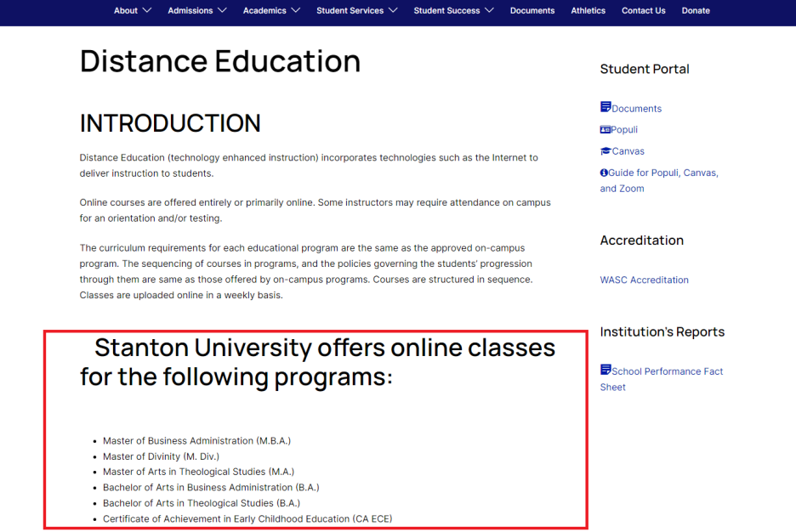Open the Admissions menu

coord(190,11)
